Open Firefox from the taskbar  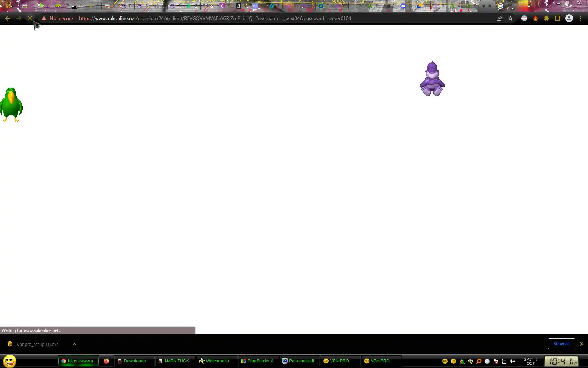(x=106, y=361)
